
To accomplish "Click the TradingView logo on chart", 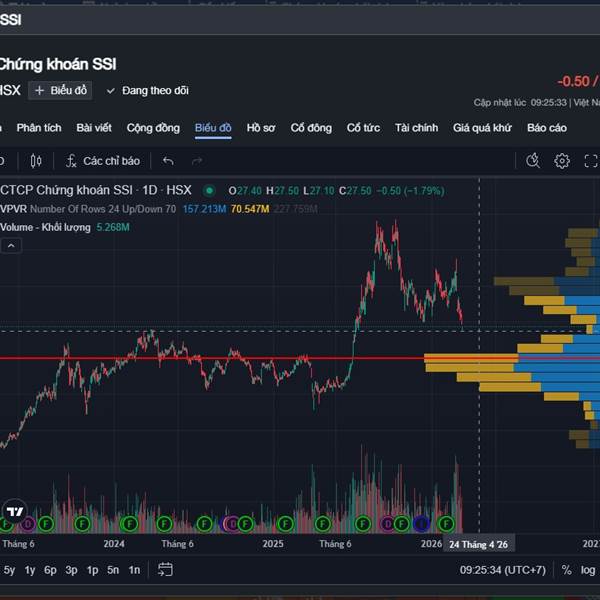I will (15, 512).
